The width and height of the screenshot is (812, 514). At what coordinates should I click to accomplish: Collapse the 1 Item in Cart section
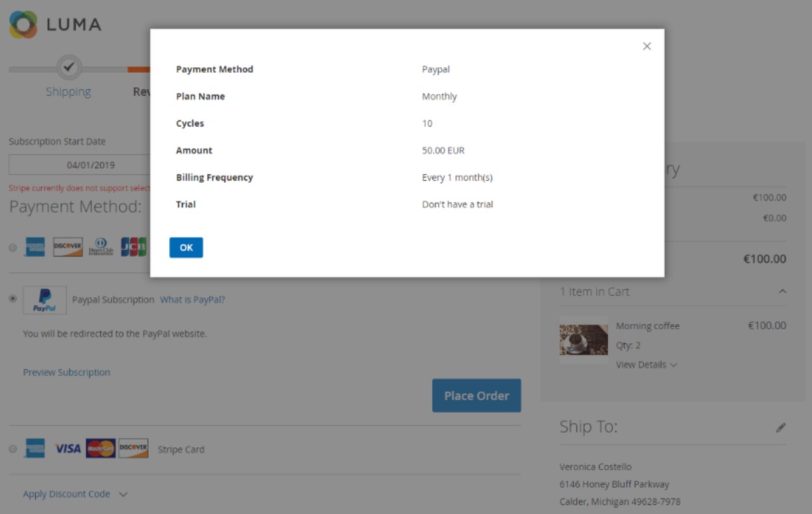[x=783, y=291]
